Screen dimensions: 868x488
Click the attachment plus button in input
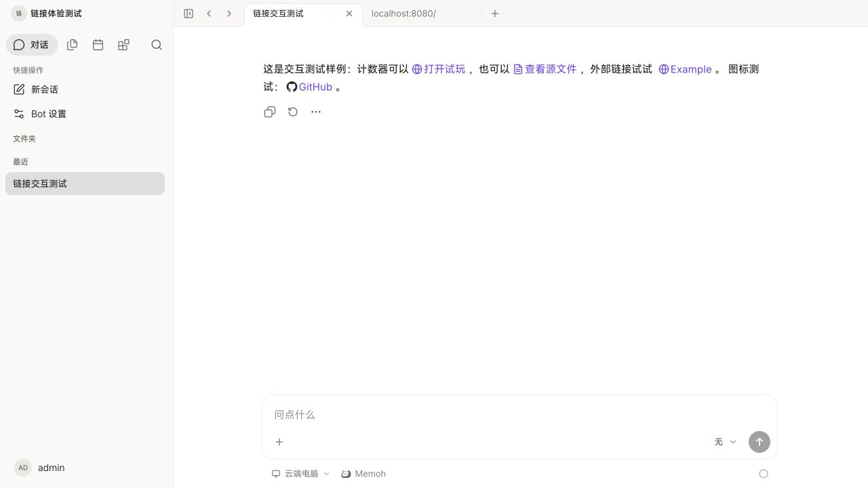pos(279,442)
